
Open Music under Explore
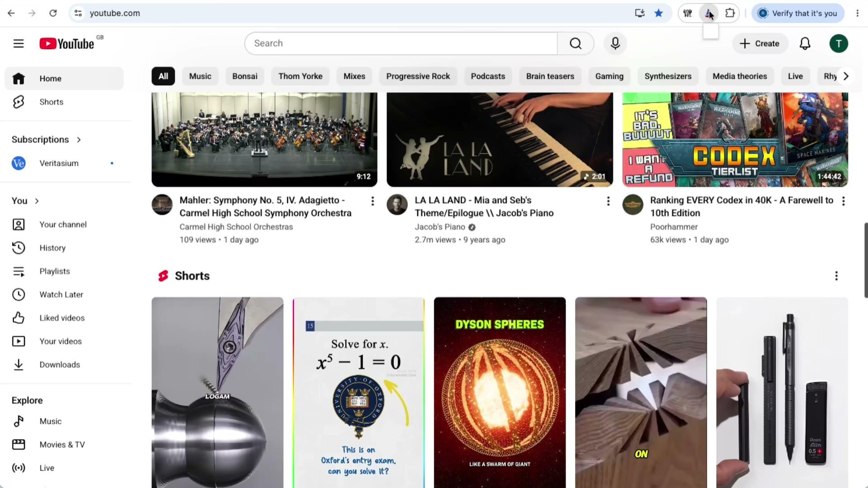64,421
